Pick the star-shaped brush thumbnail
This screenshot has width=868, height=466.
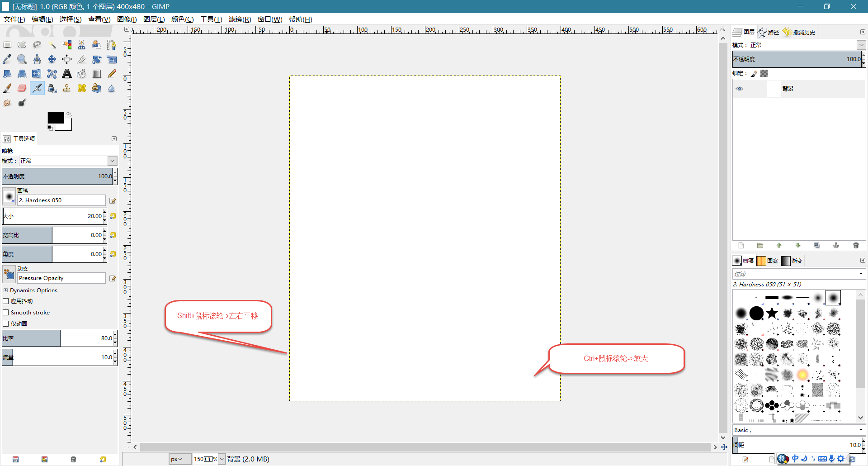click(x=772, y=313)
